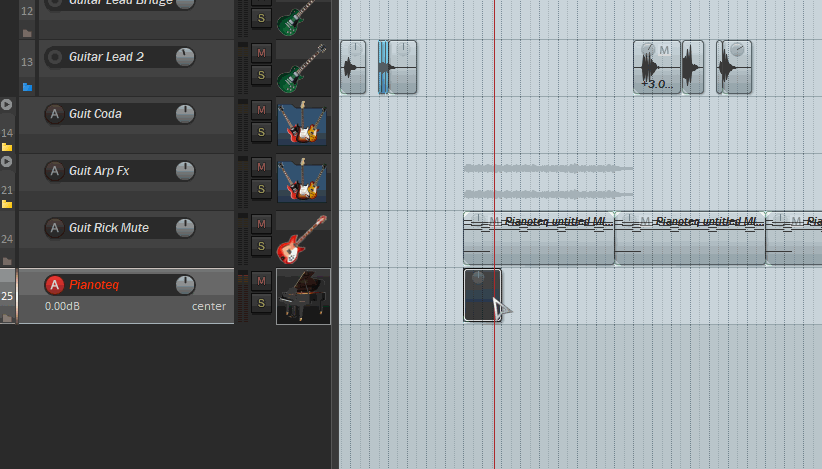Expand the Guit Arp Fx folder arrow

6,161
